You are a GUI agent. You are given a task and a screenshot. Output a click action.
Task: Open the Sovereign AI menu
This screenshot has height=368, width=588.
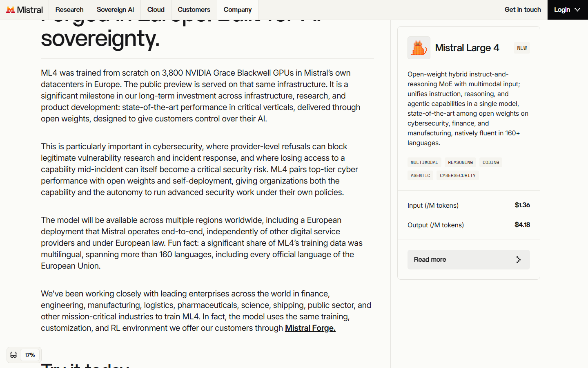click(x=115, y=10)
